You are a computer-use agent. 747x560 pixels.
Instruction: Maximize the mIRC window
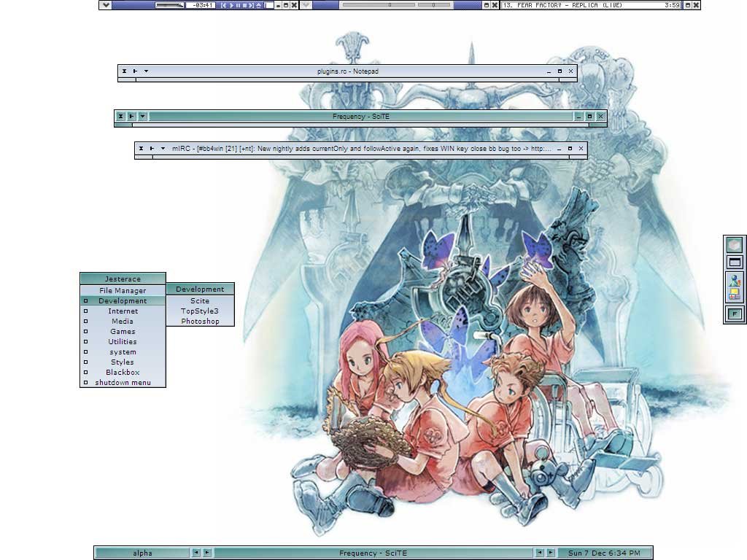pyautogui.click(x=570, y=149)
